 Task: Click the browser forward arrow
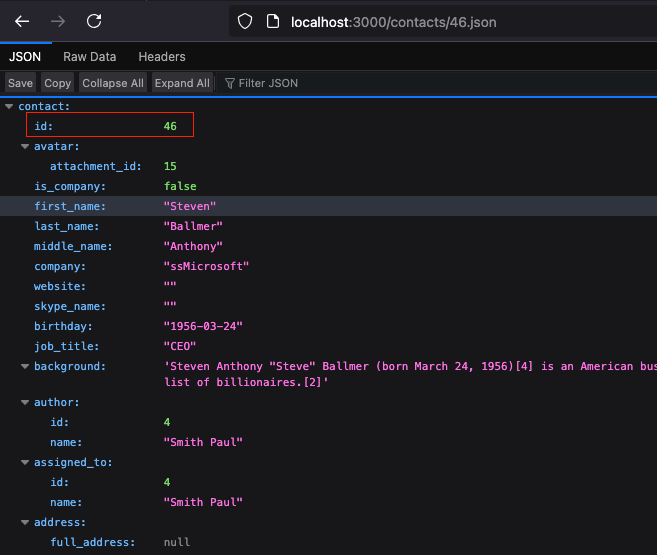pos(58,21)
